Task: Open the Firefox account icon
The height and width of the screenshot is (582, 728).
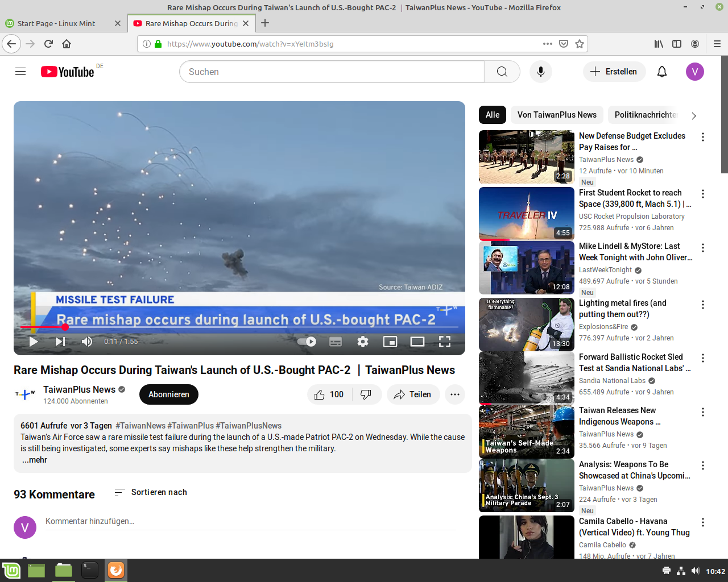Action: 695,44
